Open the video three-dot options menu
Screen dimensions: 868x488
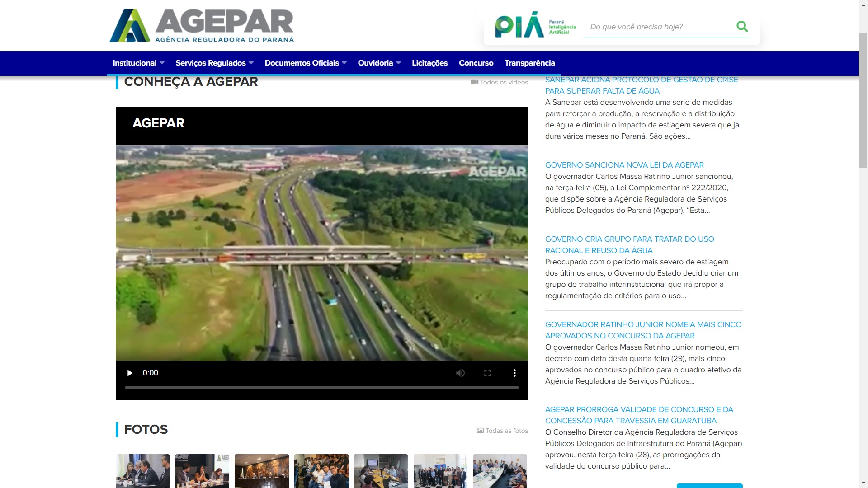(x=514, y=373)
